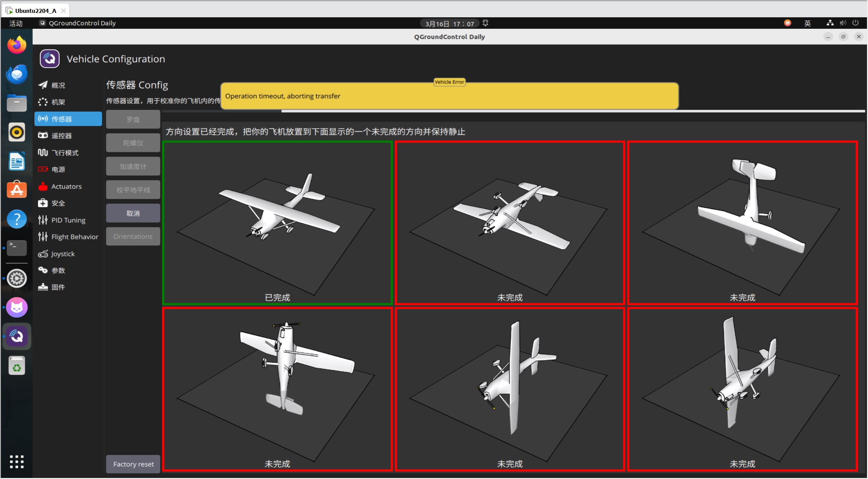Click the Factory reset button
Viewport: 868px width, 479px height.
click(x=133, y=464)
